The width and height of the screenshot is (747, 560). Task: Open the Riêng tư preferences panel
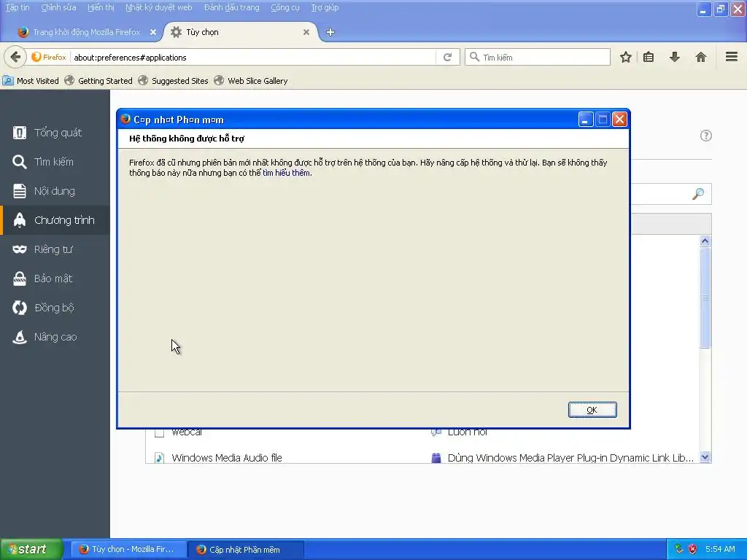[55, 249]
